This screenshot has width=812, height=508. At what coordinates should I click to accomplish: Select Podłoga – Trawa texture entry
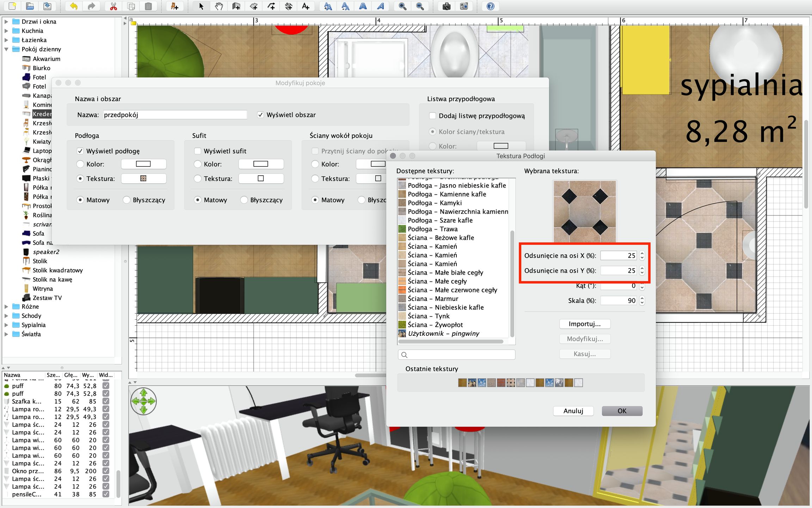coord(432,229)
